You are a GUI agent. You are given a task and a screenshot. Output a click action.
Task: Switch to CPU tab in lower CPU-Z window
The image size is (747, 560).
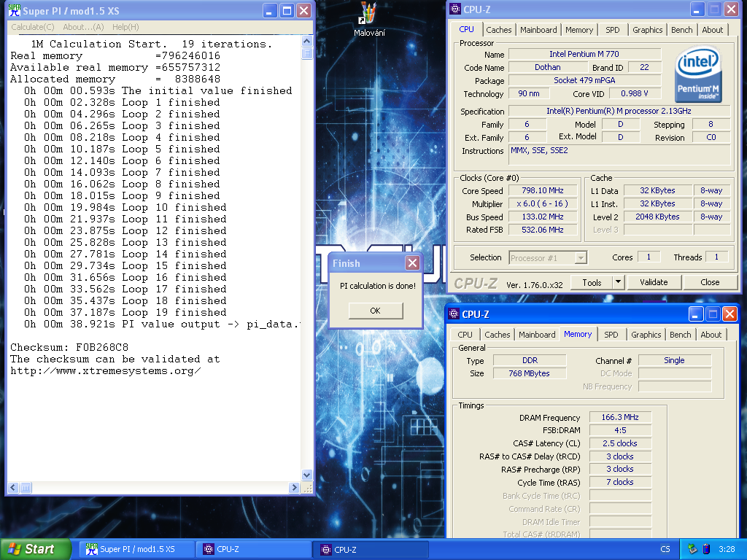[x=465, y=334]
